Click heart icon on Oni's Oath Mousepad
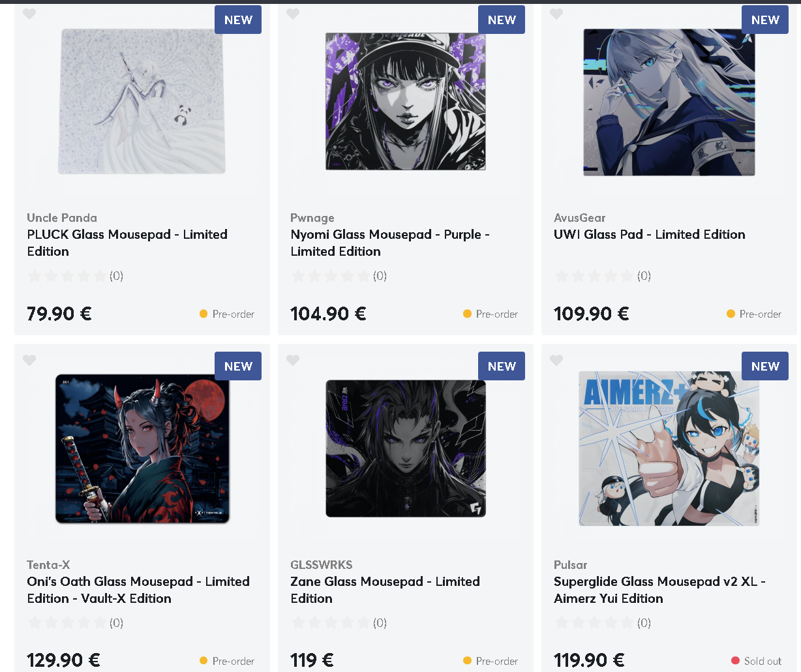This screenshot has height=672, width=801. [29, 360]
